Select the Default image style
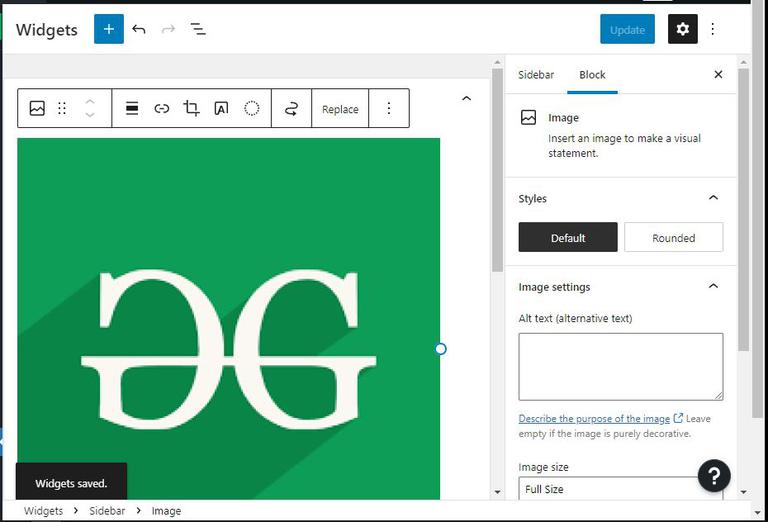This screenshot has width=768, height=522. (568, 237)
